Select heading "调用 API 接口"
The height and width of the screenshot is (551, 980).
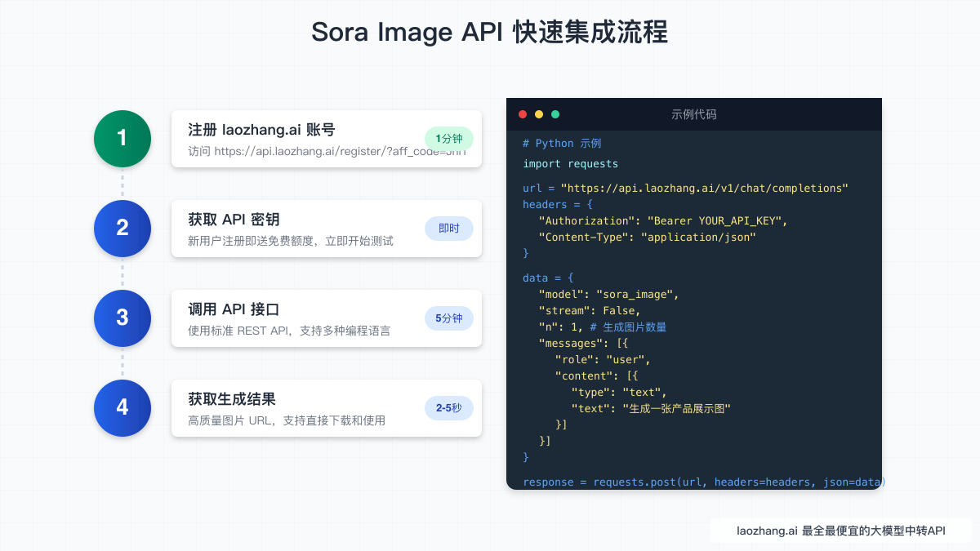[x=234, y=310]
